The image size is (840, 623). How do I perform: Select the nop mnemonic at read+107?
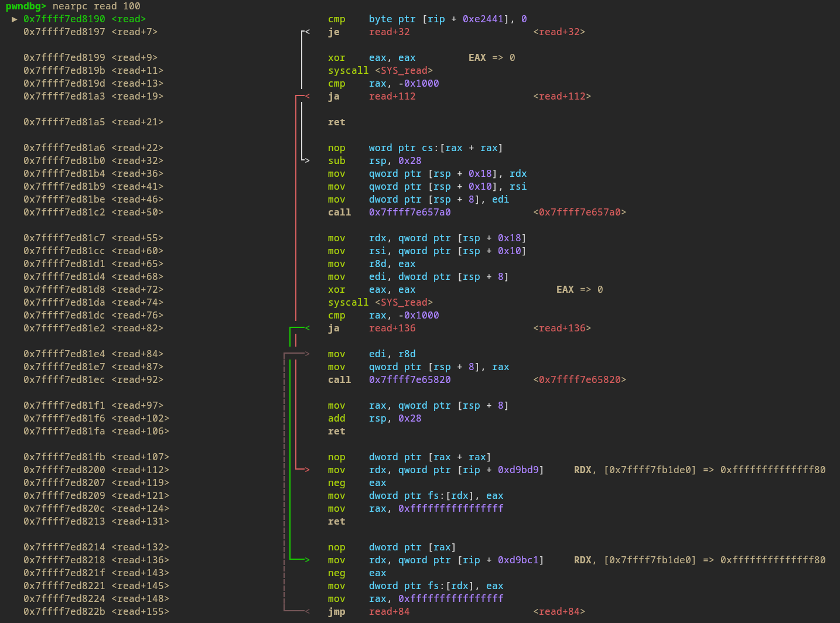coord(336,457)
